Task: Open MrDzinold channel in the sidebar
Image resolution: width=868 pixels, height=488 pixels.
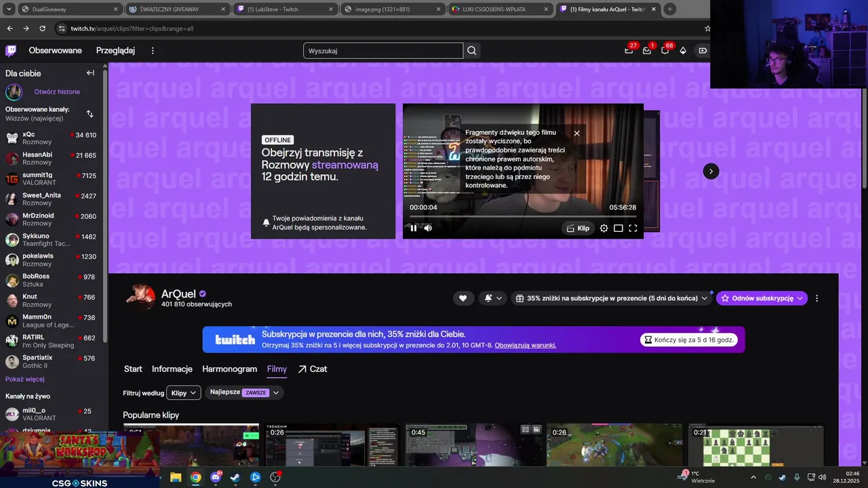Action: (x=51, y=220)
